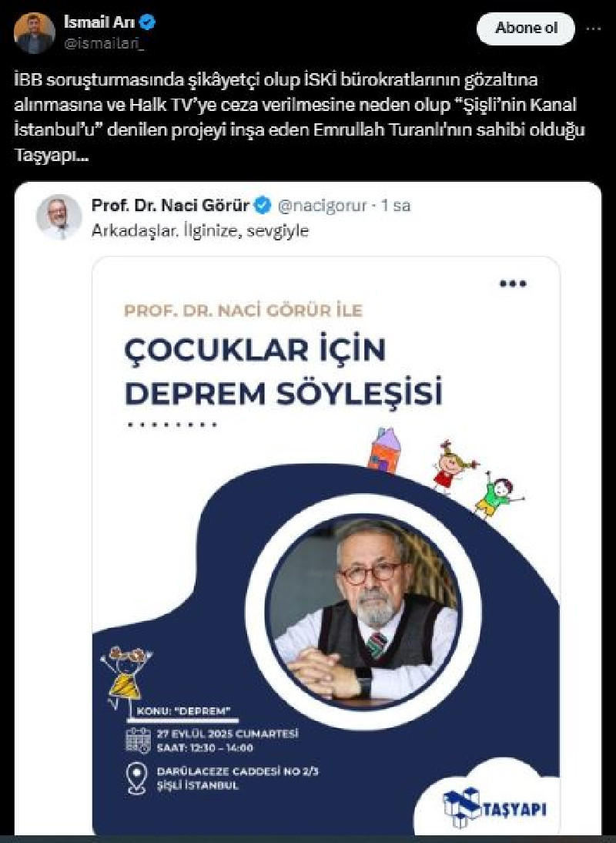The image size is (616, 843).
Task: Click the house illustration on the poster
Action: pyautogui.click(x=384, y=451)
